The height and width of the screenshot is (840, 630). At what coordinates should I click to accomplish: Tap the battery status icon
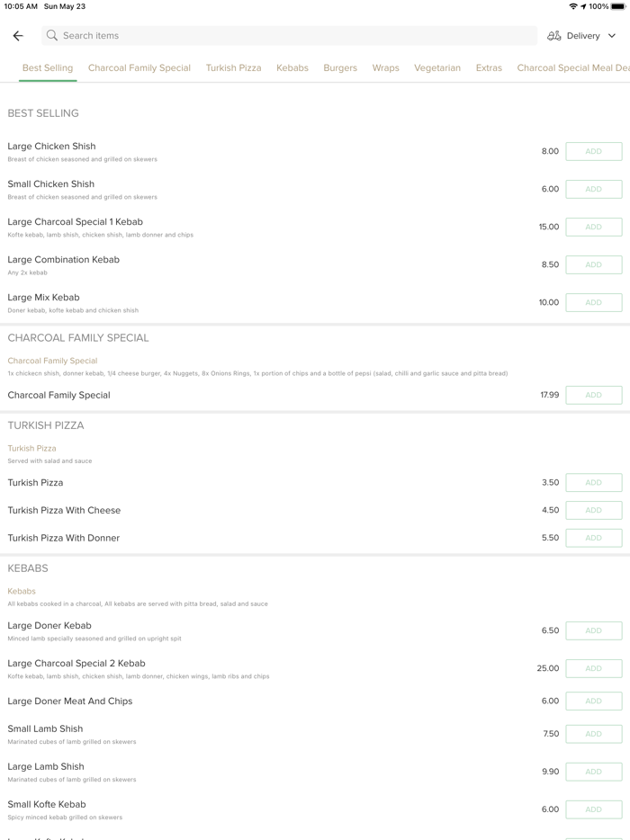click(x=618, y=6)
